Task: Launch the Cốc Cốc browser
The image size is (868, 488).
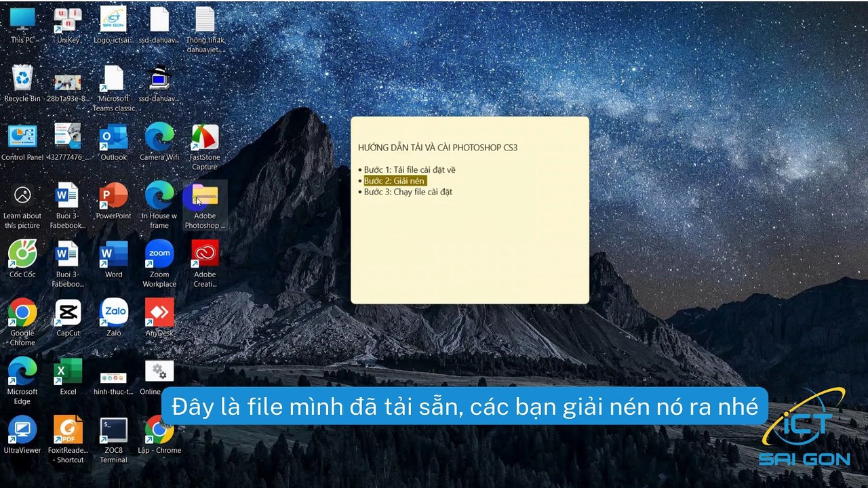Action: point(22,260)
